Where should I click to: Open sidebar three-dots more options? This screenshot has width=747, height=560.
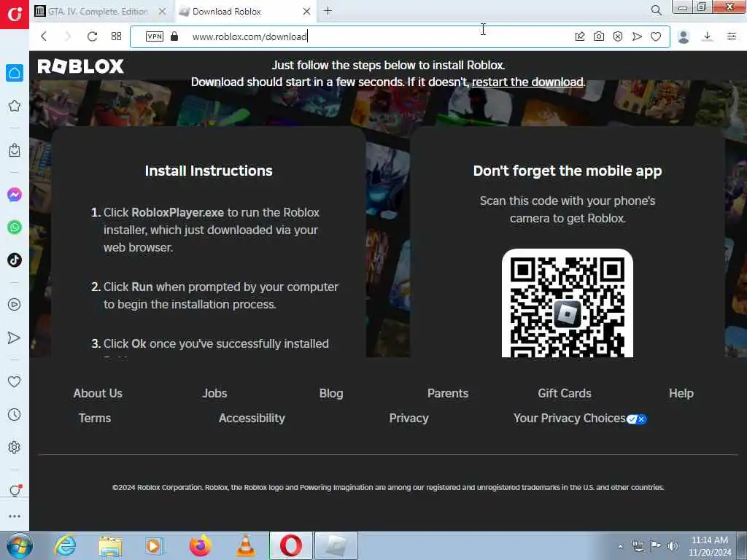pyautogui.click(x=15, y=516)
